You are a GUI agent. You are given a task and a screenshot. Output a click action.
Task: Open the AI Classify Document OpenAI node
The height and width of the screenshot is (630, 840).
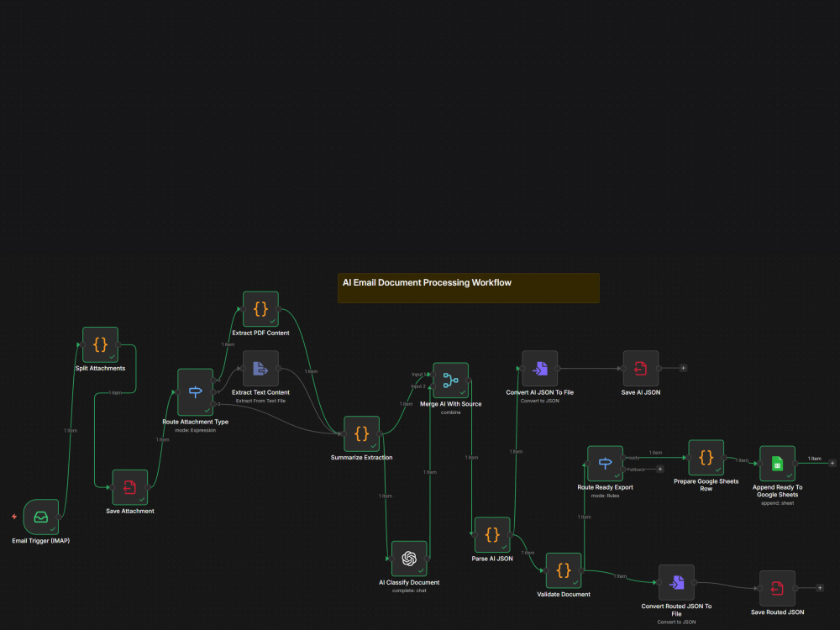pos(409,559)
